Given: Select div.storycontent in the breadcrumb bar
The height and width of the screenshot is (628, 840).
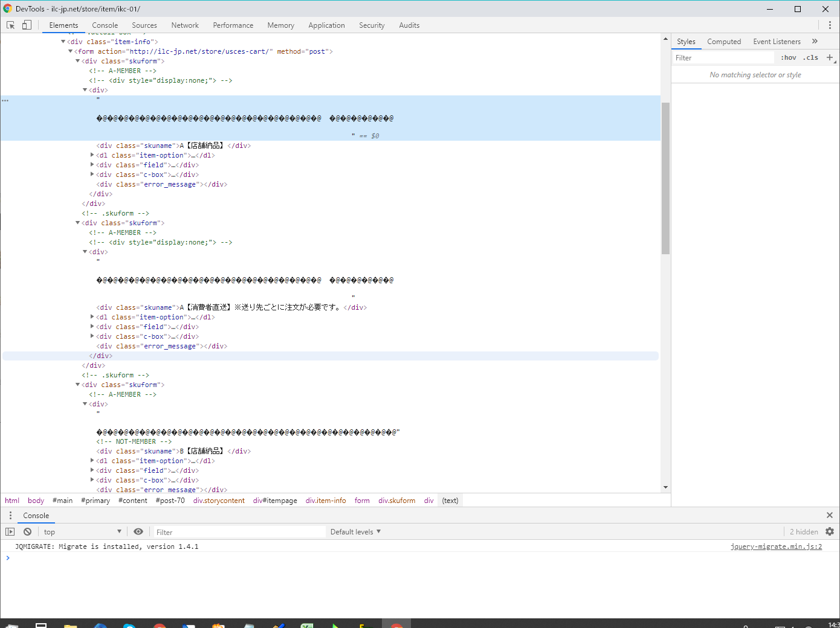Looking at the screenshot, I should point(219,501).
